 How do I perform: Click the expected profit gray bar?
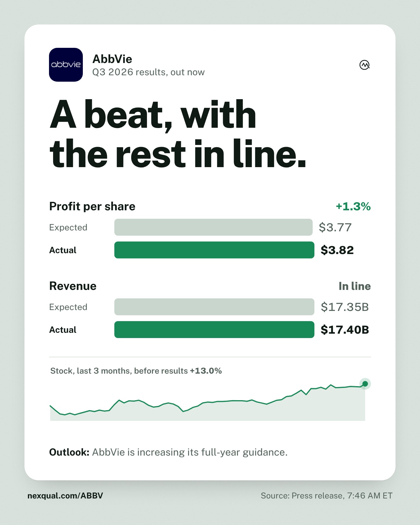point(213,227)
